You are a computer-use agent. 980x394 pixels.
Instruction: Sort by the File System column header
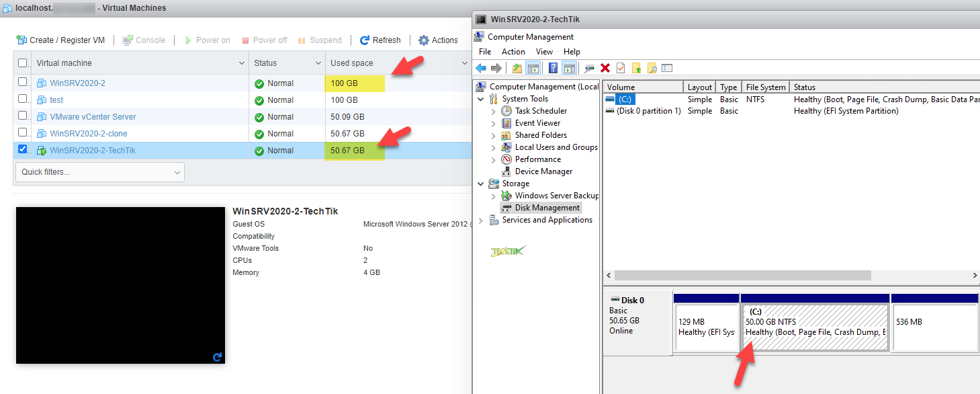click(x=766, y=87)
